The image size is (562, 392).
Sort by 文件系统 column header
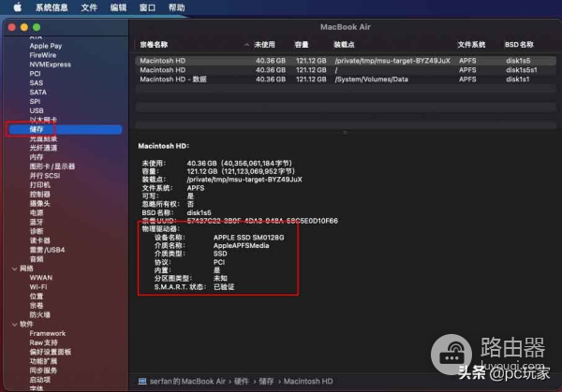(x=471, y=45)
